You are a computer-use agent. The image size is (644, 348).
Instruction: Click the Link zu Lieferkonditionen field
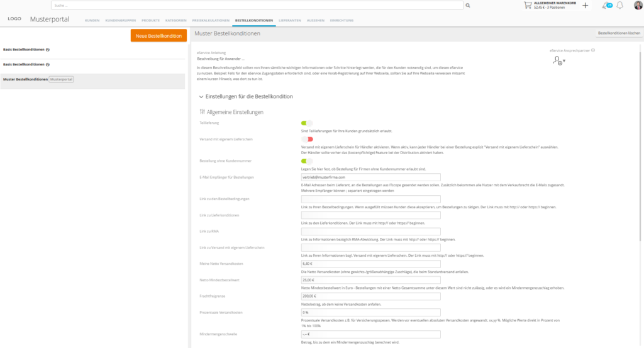[370, 215]
